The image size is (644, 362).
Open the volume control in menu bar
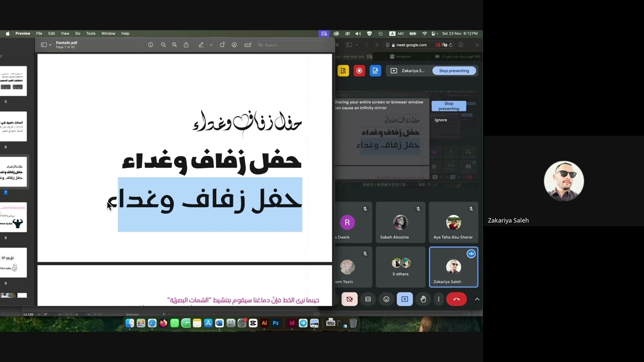(358, 34)
